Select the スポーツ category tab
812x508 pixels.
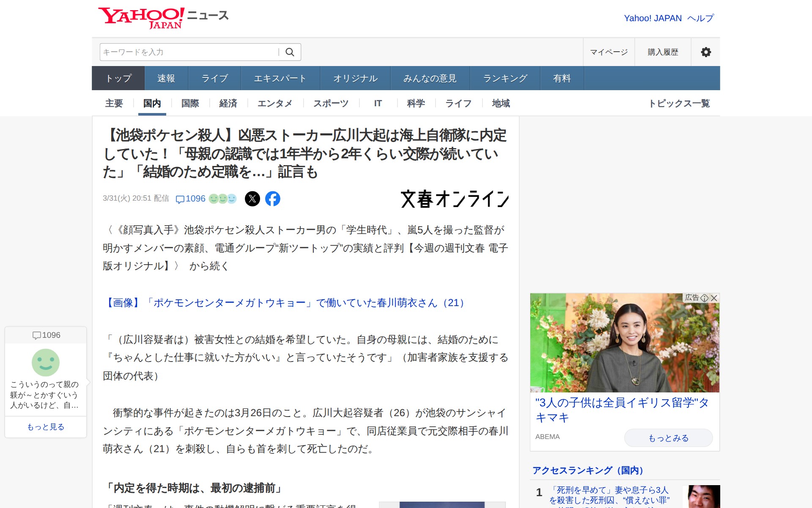tap(331, 103)
